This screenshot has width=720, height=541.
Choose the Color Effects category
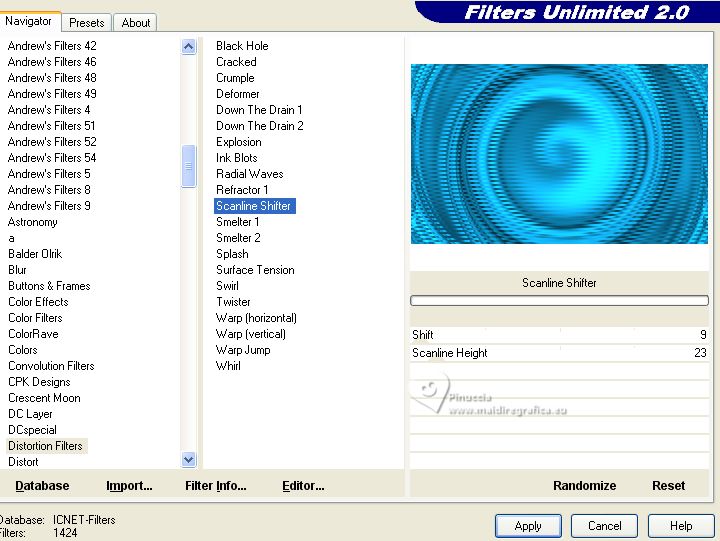[38, 302]
